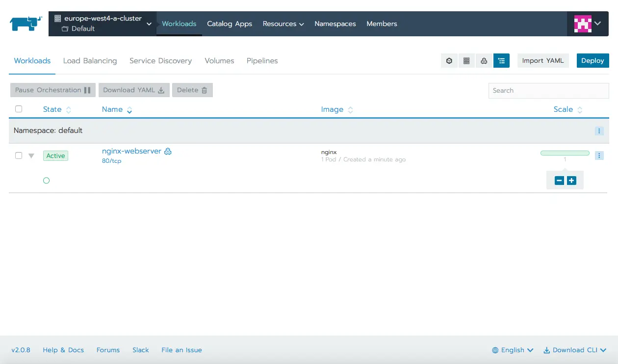Sort by Image column
618x364 pixels.
coord(337,109)
